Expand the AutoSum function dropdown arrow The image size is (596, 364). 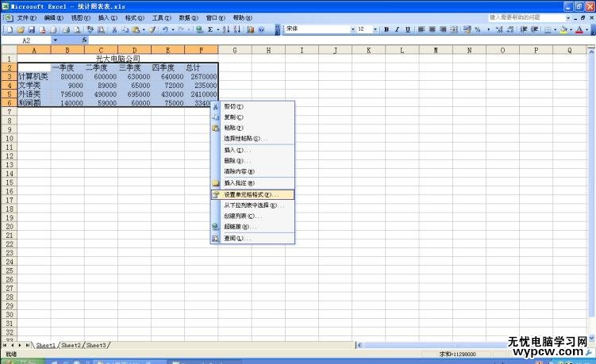click(x=218, y=29)
